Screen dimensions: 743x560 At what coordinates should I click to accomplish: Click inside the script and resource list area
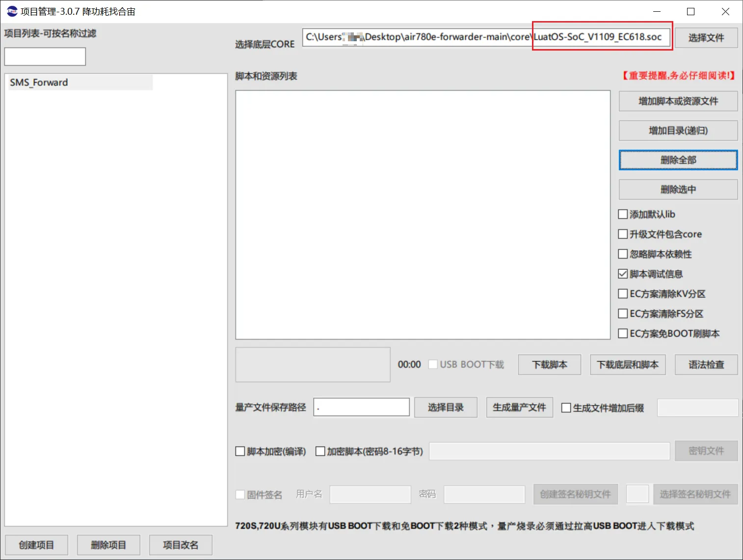click(423, 214)
